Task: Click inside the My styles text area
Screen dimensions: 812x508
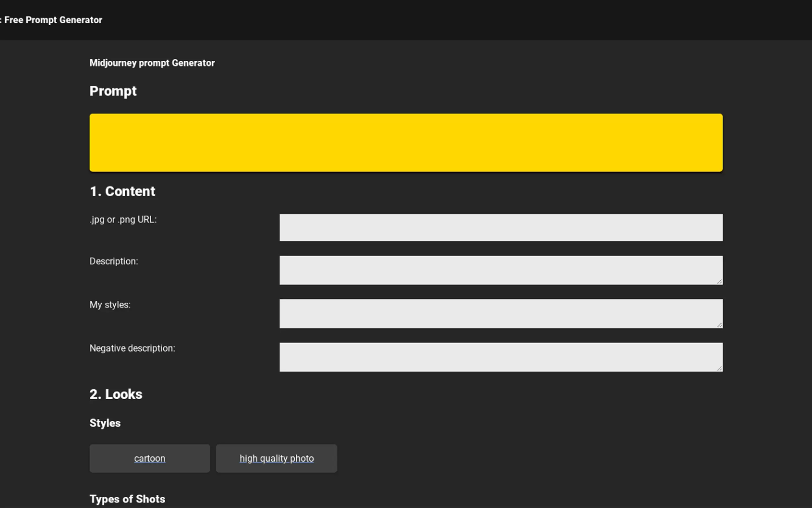Action: coord(501,314)
